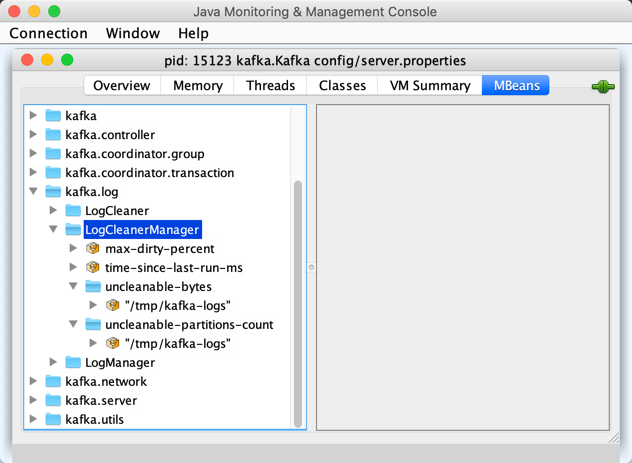Open the Window menu
The width and height of the screenshot is (632, 463).
tap(132, 34)
